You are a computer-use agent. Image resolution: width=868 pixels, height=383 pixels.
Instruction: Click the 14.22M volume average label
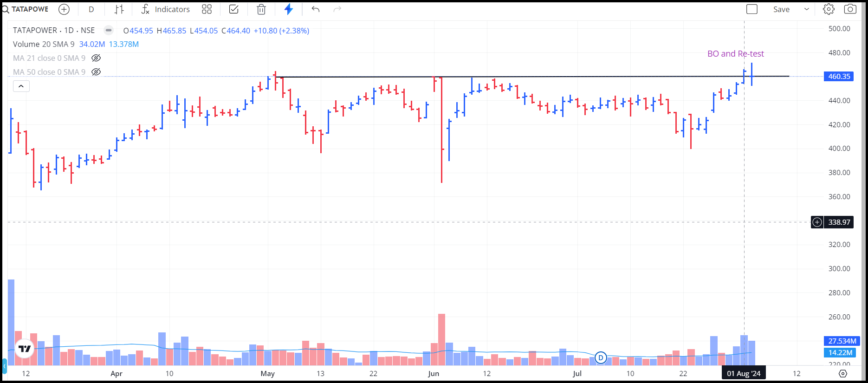[840, 353]
